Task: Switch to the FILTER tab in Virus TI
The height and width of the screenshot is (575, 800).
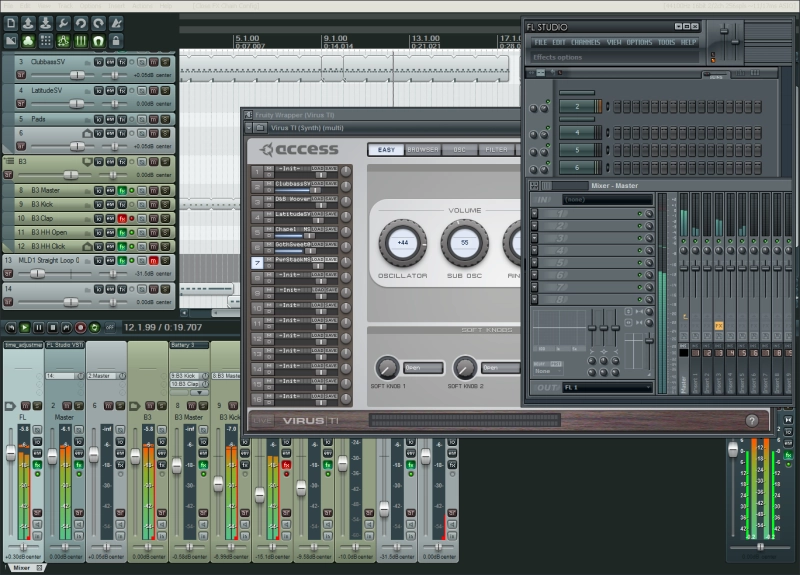Action: coord(496,149)
